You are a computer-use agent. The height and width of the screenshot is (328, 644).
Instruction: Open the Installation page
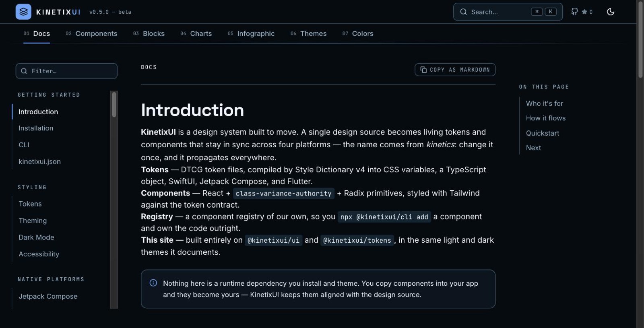click(x=36, y=128)
